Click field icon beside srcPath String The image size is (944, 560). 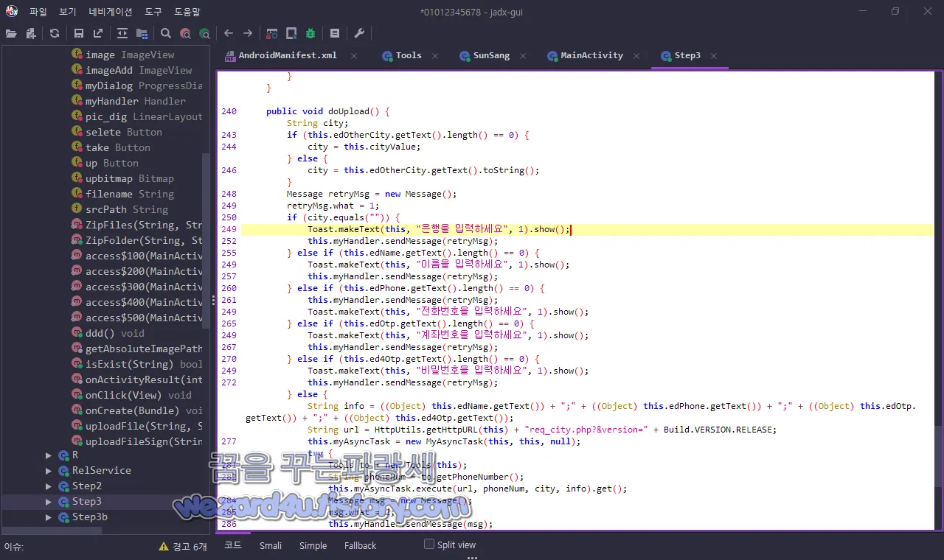point(77,209)
